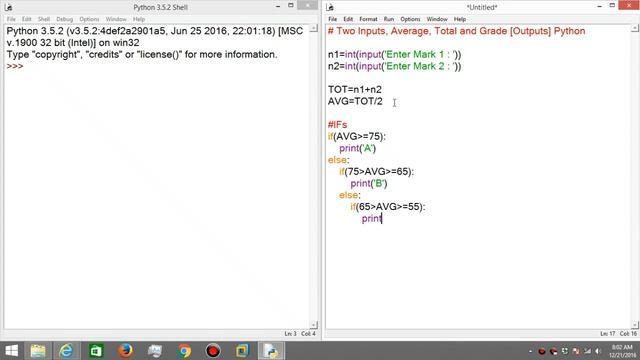
Task: Show hidden system tray icons
Action: pyautogui.click(x=530, y=351)
